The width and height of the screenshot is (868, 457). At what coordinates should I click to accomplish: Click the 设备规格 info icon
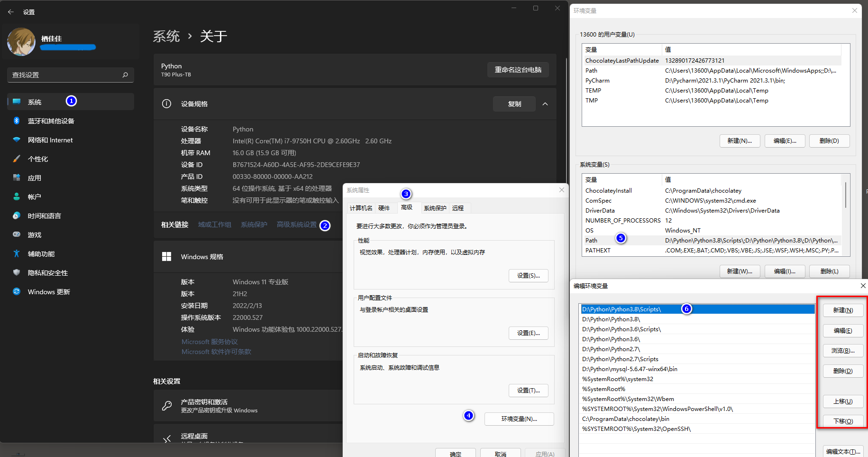point(166,104)
